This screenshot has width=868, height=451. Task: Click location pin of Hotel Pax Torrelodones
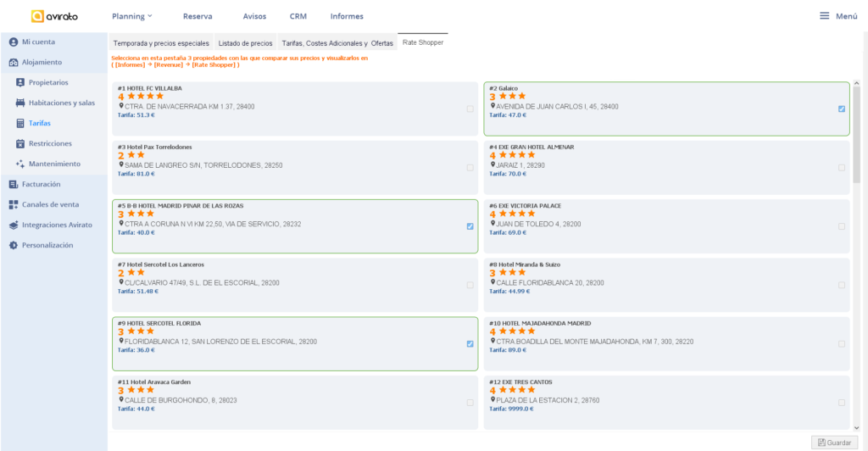click(x=120, y=164)
